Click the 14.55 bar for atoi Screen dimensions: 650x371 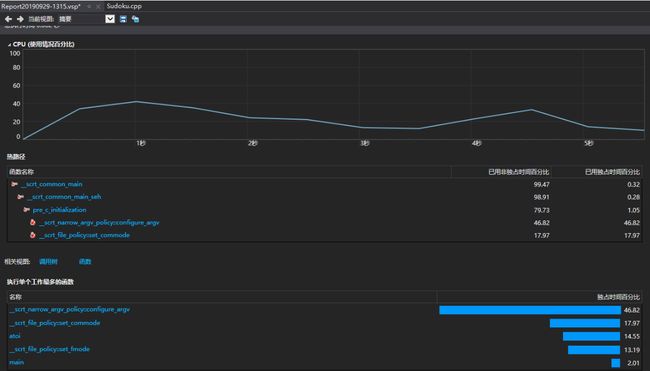coord(592,337)
